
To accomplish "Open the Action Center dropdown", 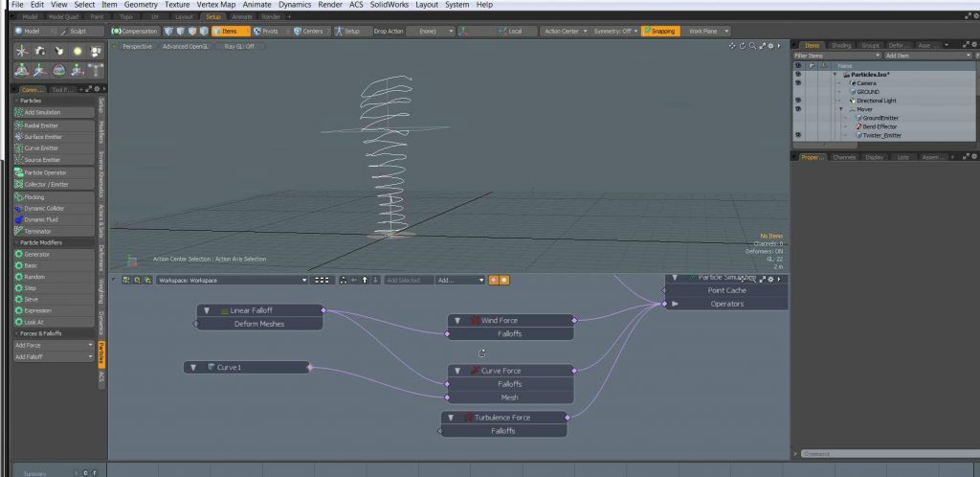I will pyautogui.click(x=566, y=31).
